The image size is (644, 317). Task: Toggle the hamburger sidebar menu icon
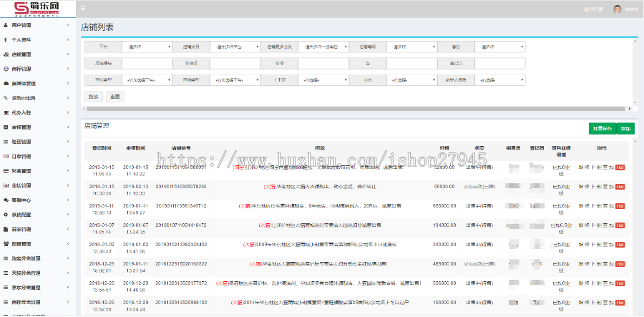pos(83,8)
